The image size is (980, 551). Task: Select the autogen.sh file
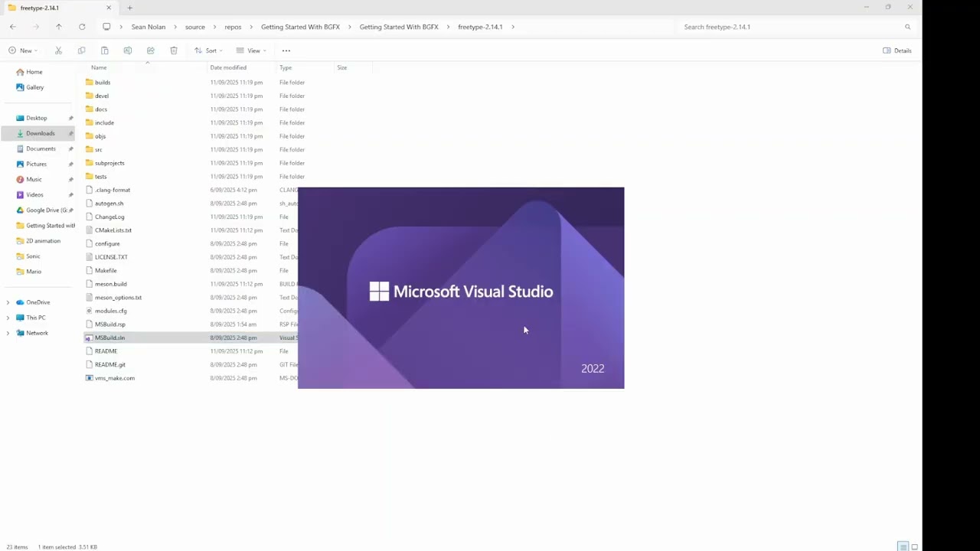[109, 204]
